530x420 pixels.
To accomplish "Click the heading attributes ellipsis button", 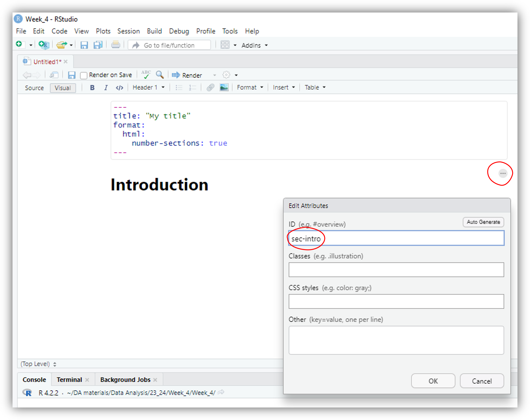I will coord(503,173).
